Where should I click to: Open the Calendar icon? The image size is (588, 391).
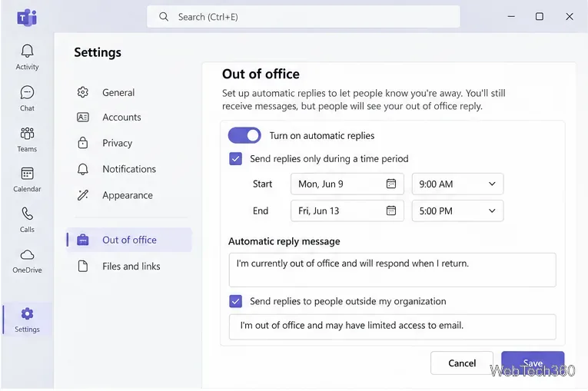(x=27, y=174)
